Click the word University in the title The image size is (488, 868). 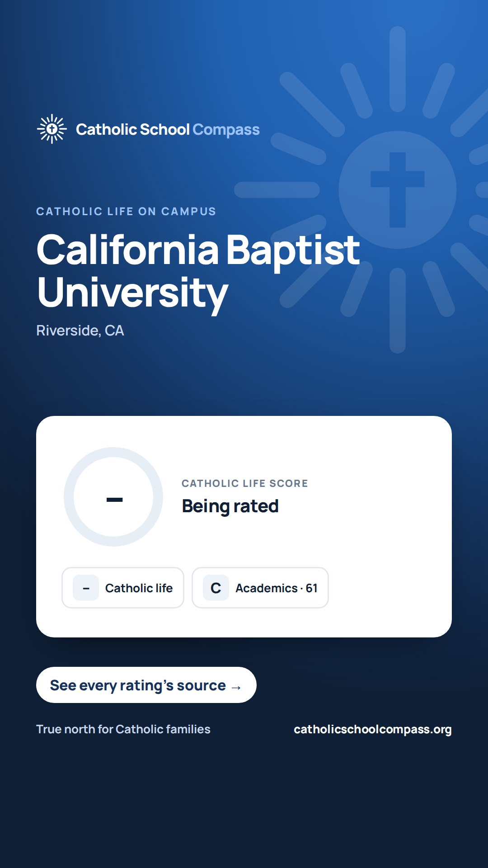coord(132,294)
